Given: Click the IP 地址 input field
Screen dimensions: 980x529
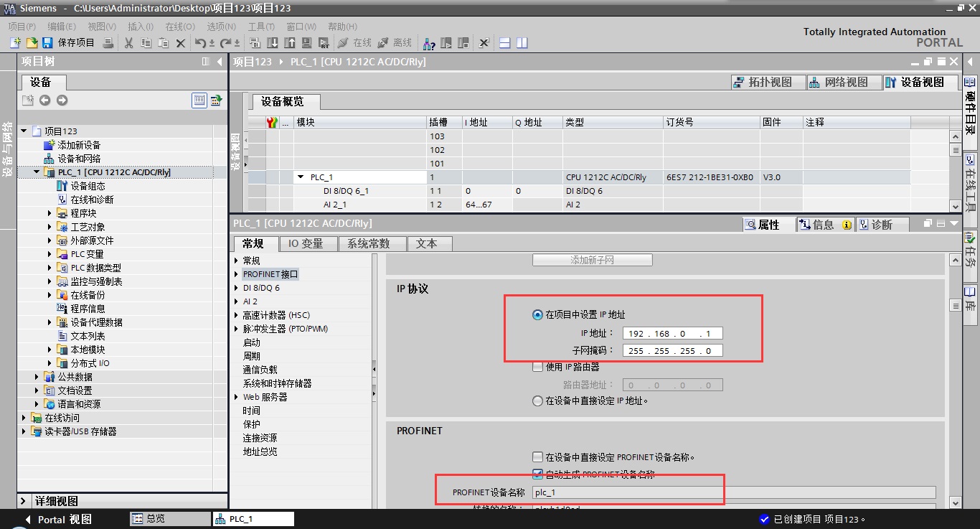Looking at the screenshot, I should click(672, 333).
